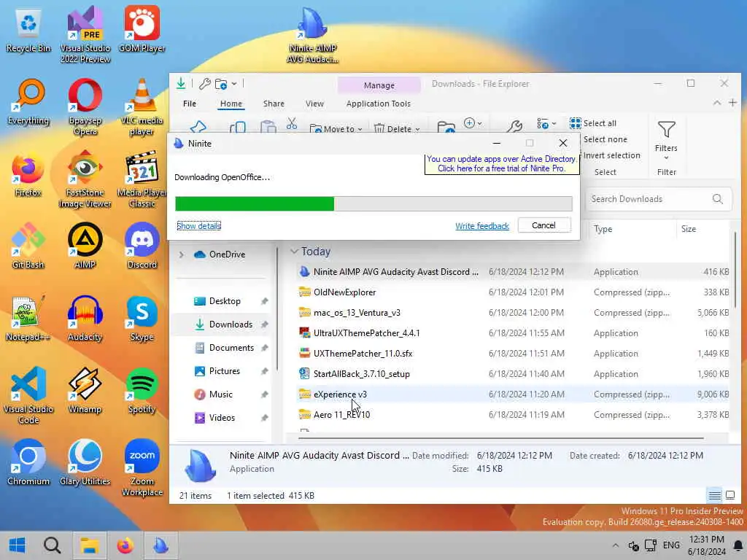Open the Ninite AIMP AVG desktop shortcut
Viewport: 747px width, 560px height.
pyautogui.click(x=312, y=35)
